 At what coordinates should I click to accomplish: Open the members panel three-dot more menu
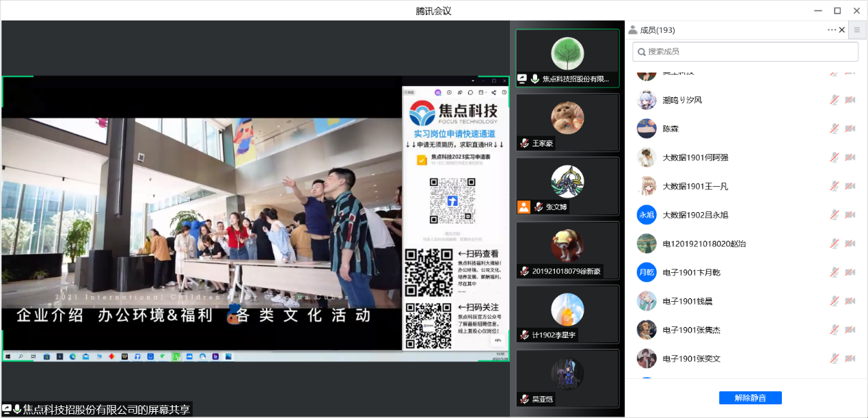pyautogui.click(x=831, y=30)
